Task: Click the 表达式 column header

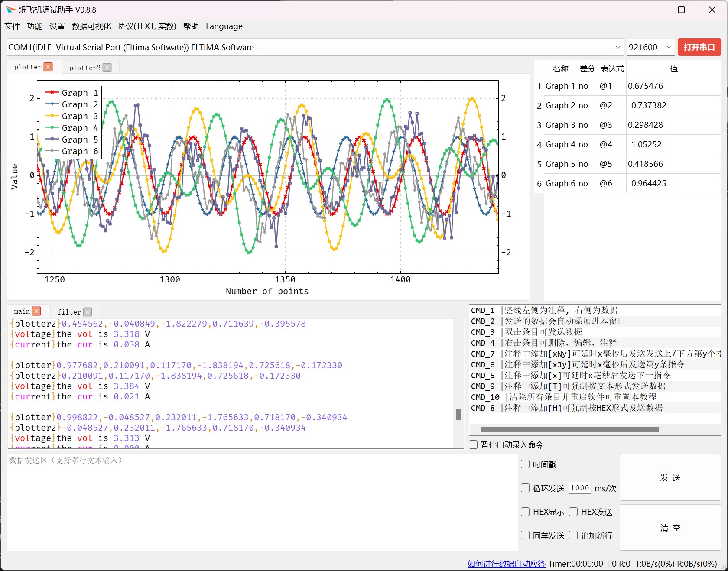Action: click(x=612, y=68)
